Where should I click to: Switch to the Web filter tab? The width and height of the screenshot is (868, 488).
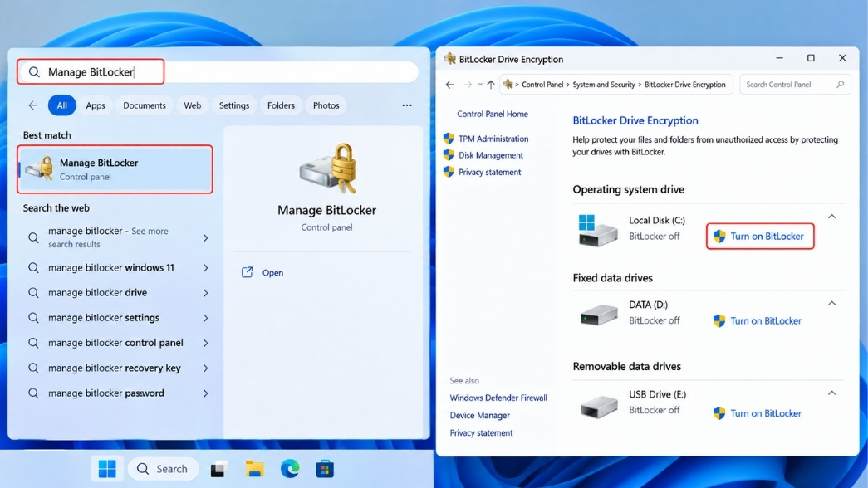(x=193, y=105)
